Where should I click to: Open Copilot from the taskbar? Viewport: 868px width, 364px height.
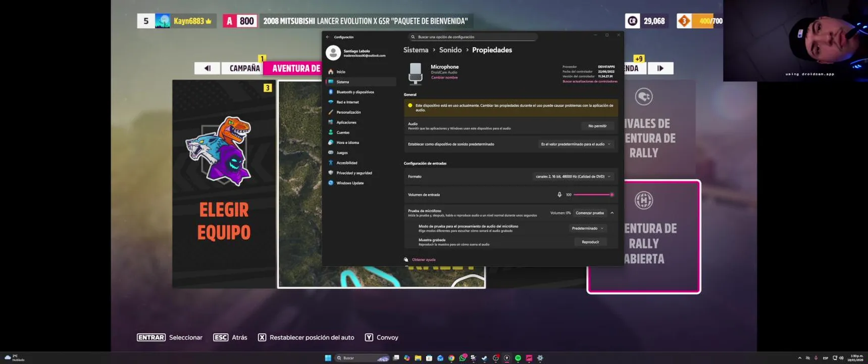click(407, 358)
